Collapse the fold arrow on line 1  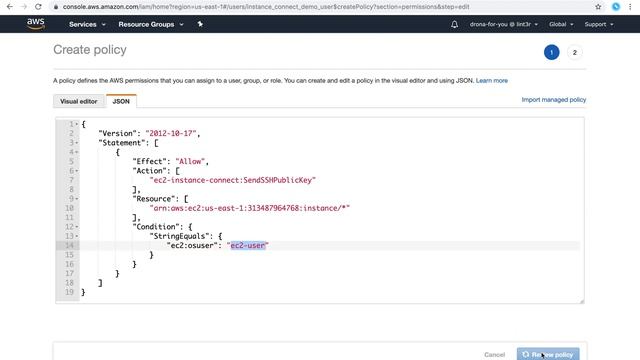click(x=77, y=124)
